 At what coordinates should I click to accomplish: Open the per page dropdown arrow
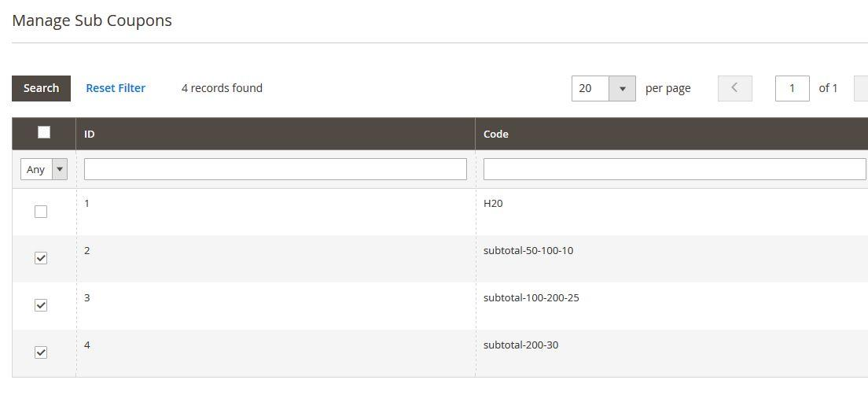622,89
